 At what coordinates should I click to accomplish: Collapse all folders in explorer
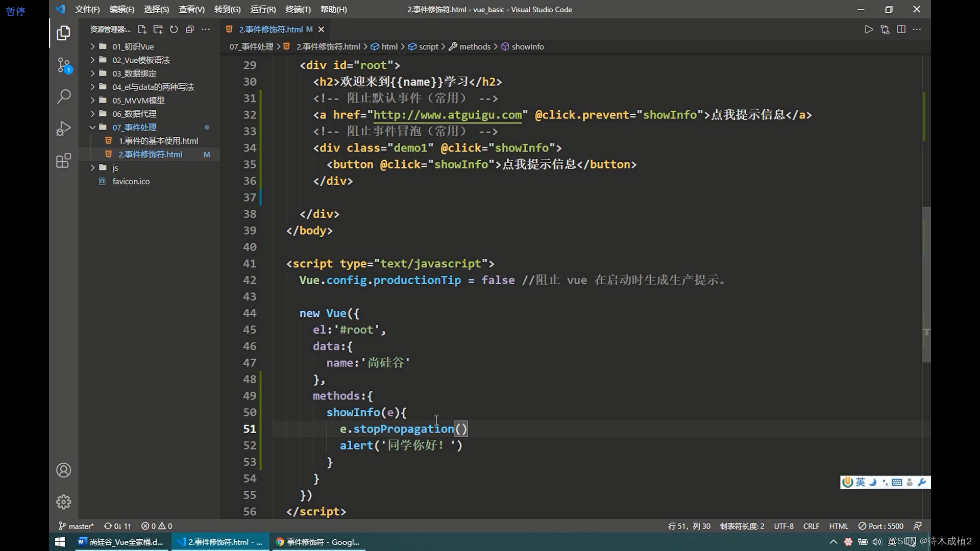(189, 30)
